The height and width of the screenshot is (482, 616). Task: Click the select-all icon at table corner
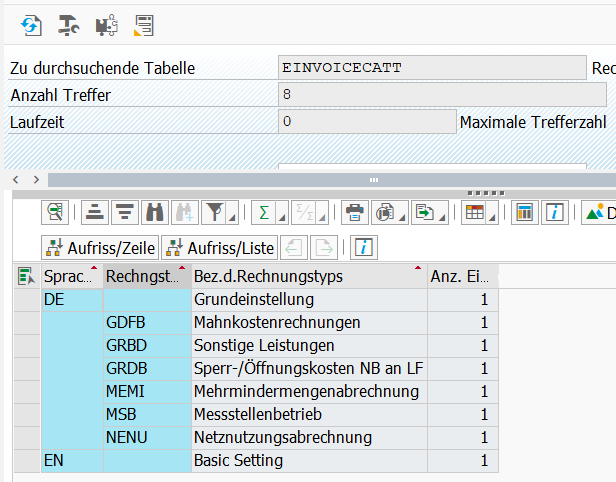click(x=26, y=277)
